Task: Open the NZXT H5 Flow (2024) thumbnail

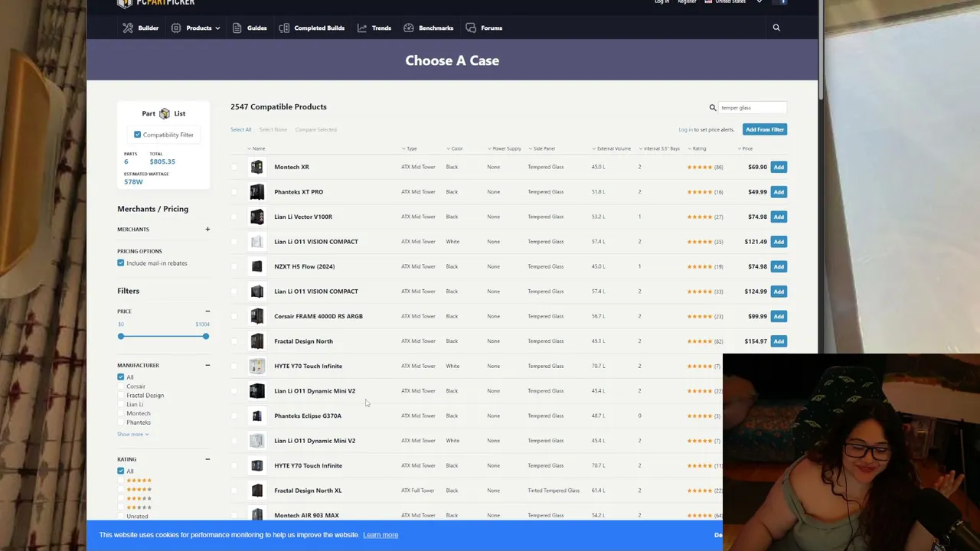Action: coord(256,266)
